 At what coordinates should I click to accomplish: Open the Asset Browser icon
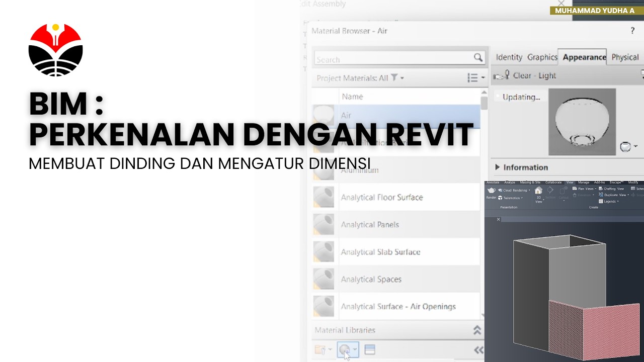370,350
